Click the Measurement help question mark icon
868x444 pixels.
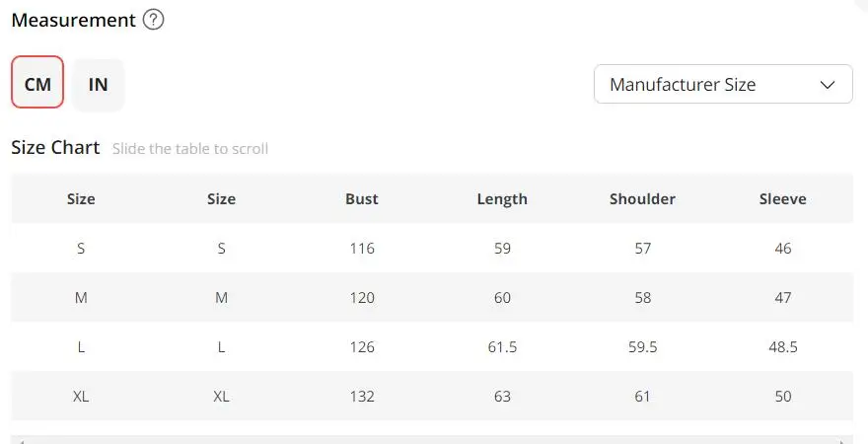point(153,20)
